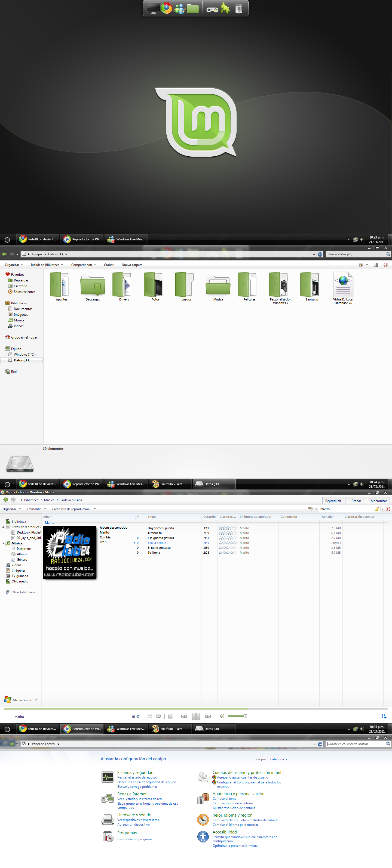Switch to the Sincronizar tab
The width and height of the screenshot is (392, 868).
[x=379, y=501]
